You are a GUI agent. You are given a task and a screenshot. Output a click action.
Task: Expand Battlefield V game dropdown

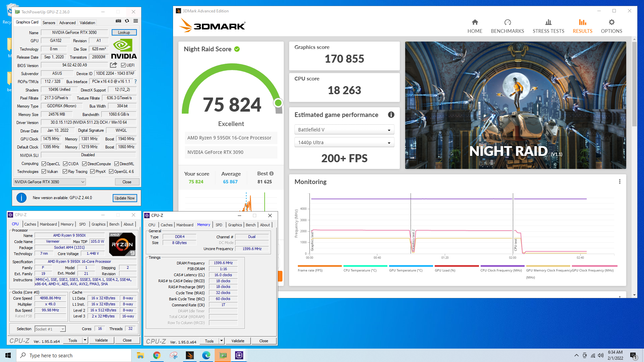[344, 130]
